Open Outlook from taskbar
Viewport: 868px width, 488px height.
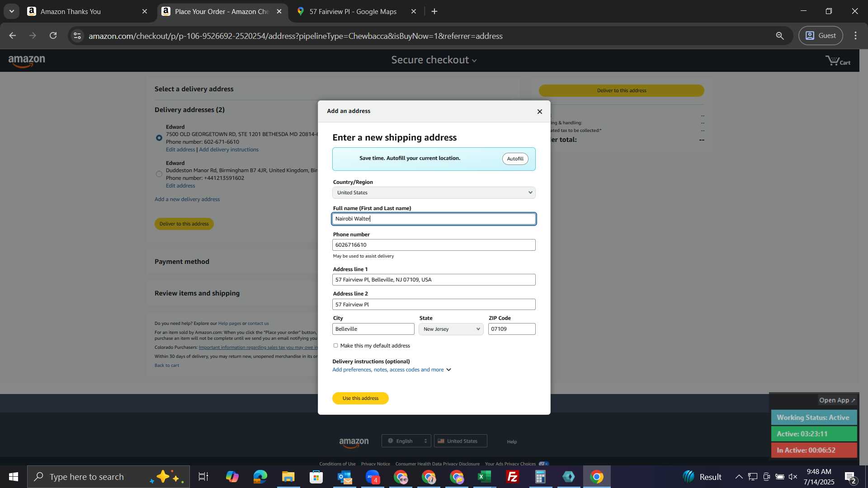tap(344, 477)
